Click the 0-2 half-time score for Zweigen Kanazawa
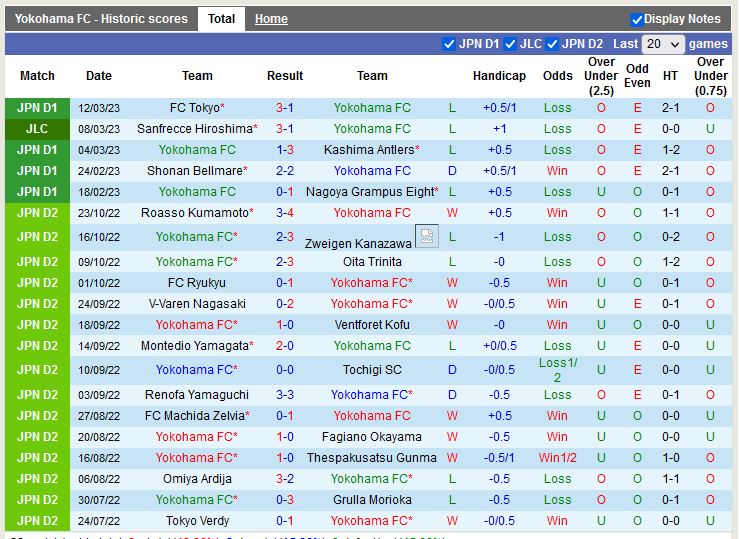739x539 pixels. click(670, 237)
